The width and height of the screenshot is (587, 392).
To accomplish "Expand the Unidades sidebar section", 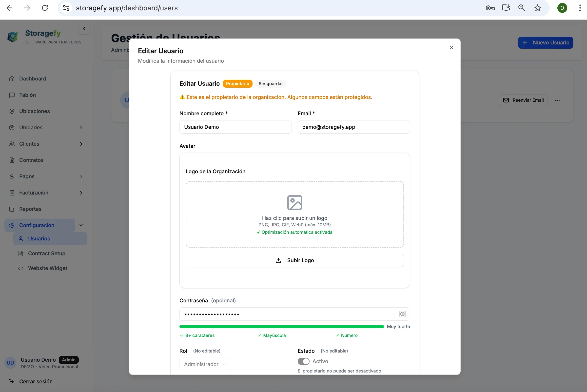I will tap(81, 128).
